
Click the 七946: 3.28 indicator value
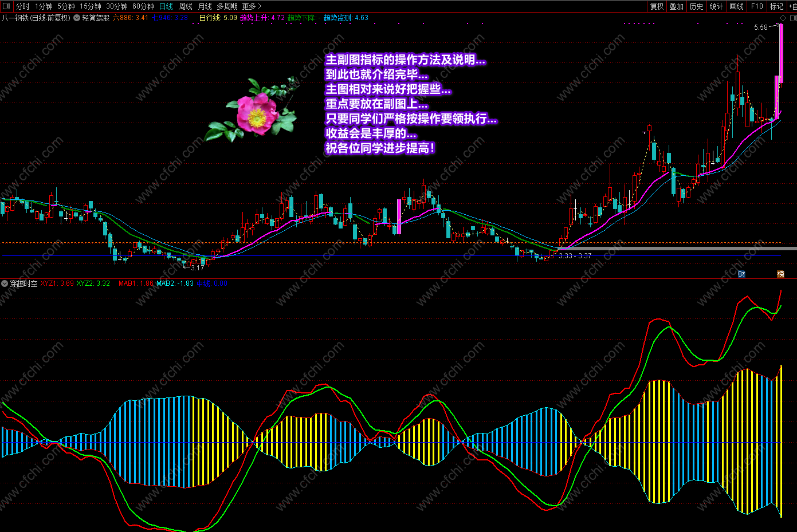[x=170, y=18]
